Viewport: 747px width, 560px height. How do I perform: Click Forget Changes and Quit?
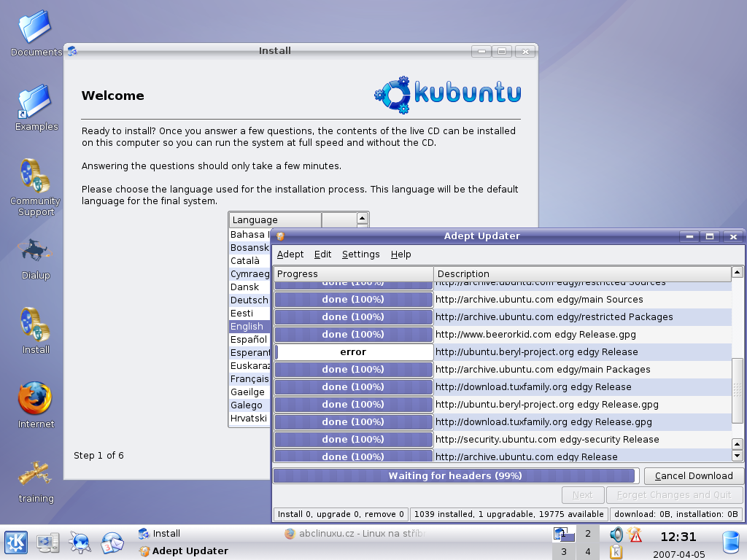tap(674, 495)
